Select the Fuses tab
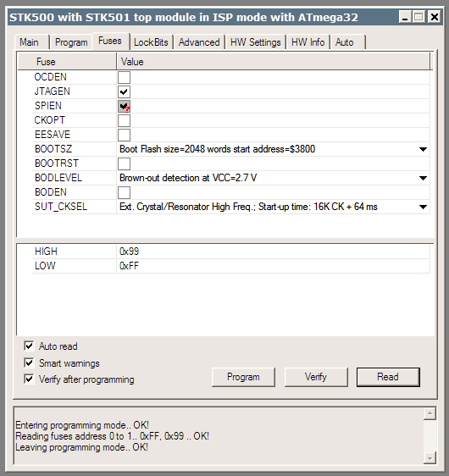449x476 pixels. tap(110, 41)
